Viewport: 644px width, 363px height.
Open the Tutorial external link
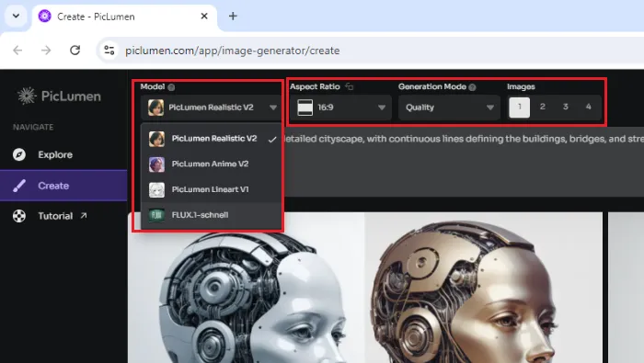click(63, 216)
